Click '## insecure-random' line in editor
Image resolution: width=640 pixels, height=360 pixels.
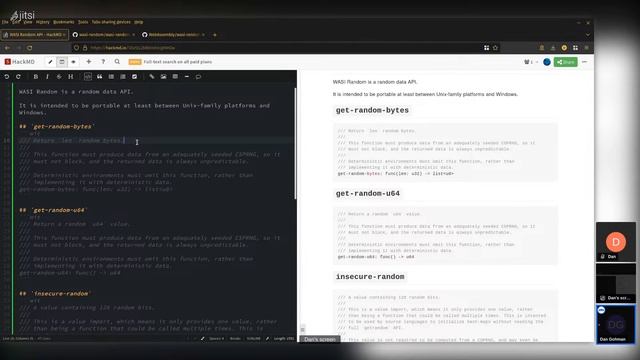click(55, 293)
